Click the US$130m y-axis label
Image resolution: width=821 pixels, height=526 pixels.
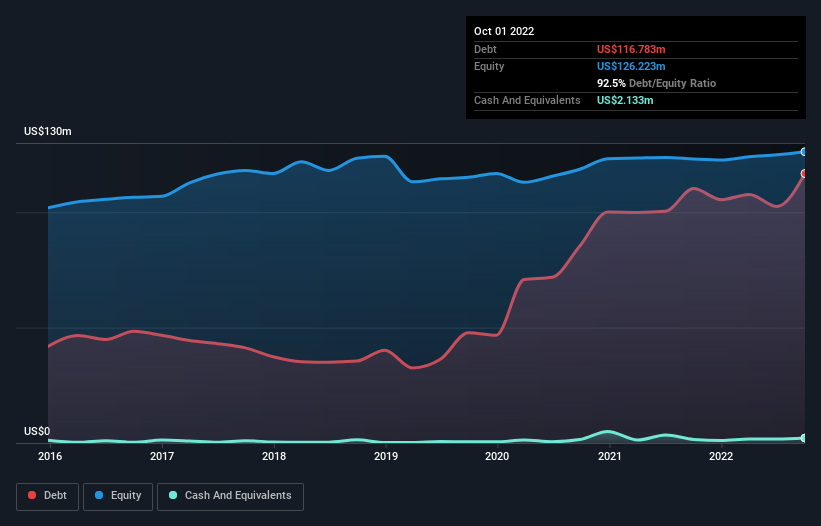click(x=48, y=131)
